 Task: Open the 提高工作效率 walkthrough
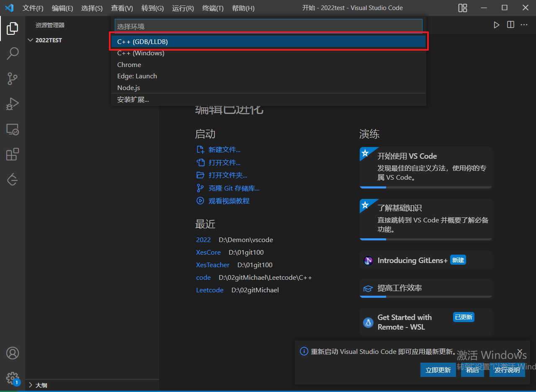click(426, 289)
